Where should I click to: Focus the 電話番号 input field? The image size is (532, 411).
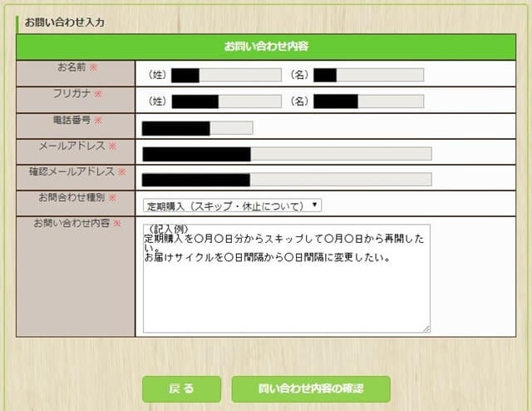coord(198,128)
